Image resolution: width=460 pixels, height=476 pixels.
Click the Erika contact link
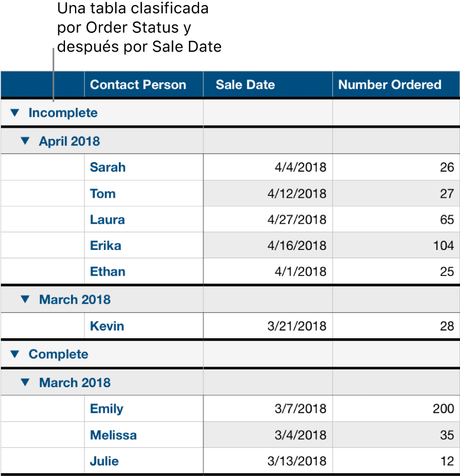click(105, 245)
